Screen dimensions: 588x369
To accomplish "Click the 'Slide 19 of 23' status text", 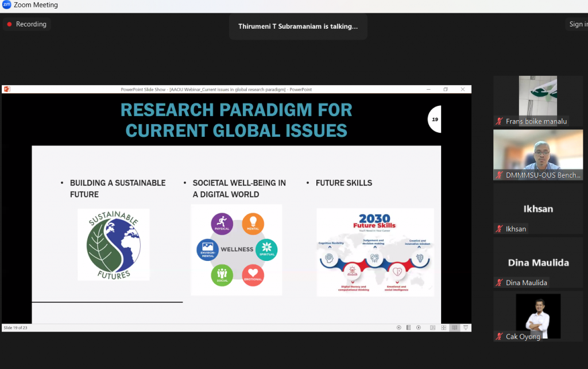I will (x=16, y=328).
